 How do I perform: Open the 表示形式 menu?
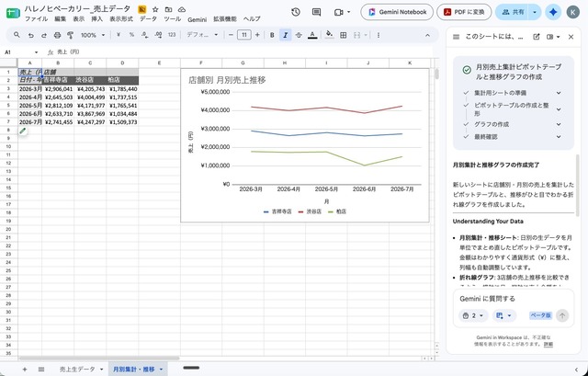[121, 18]
